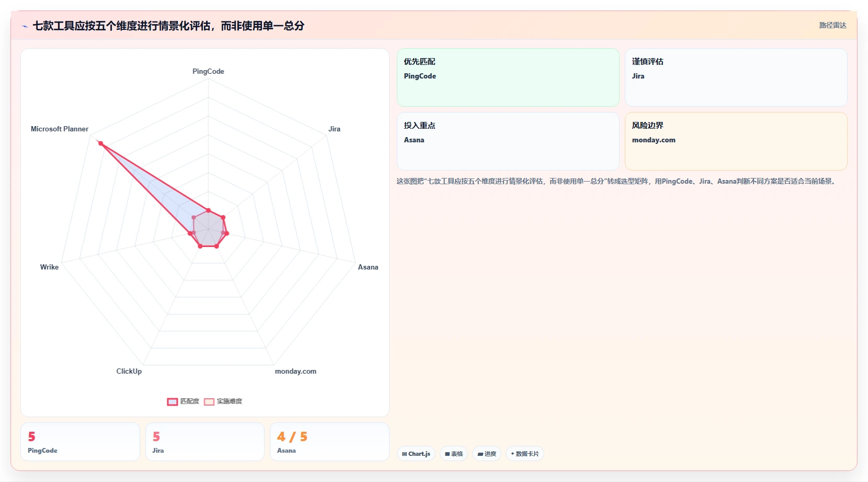Click the PingCode score card showing 5
Viewport: 868px width, 482px height.
click(x=80, y=442)
